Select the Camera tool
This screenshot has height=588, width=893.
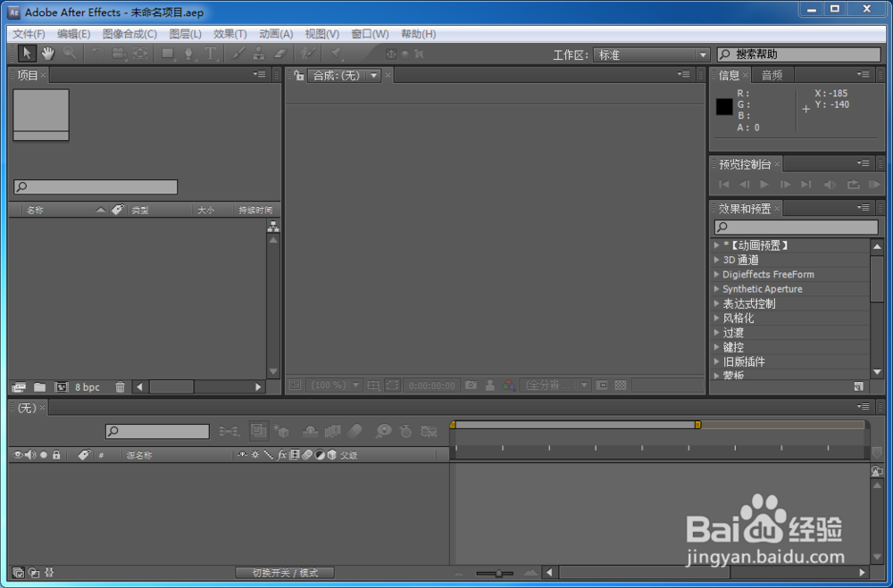pyautogui.click(x=119, y=54)
